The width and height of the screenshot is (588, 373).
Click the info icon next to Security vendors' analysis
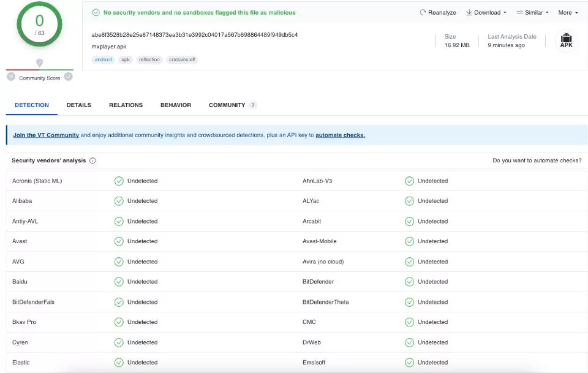coord(92,160)
